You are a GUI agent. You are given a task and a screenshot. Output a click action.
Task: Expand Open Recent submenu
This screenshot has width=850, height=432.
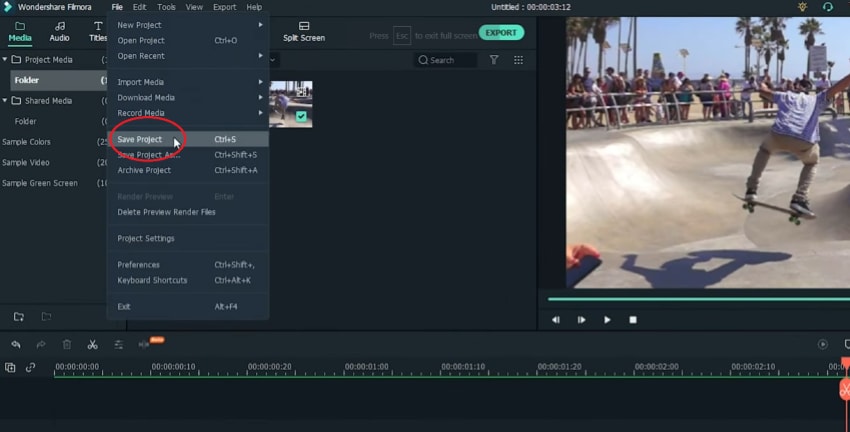188,56
